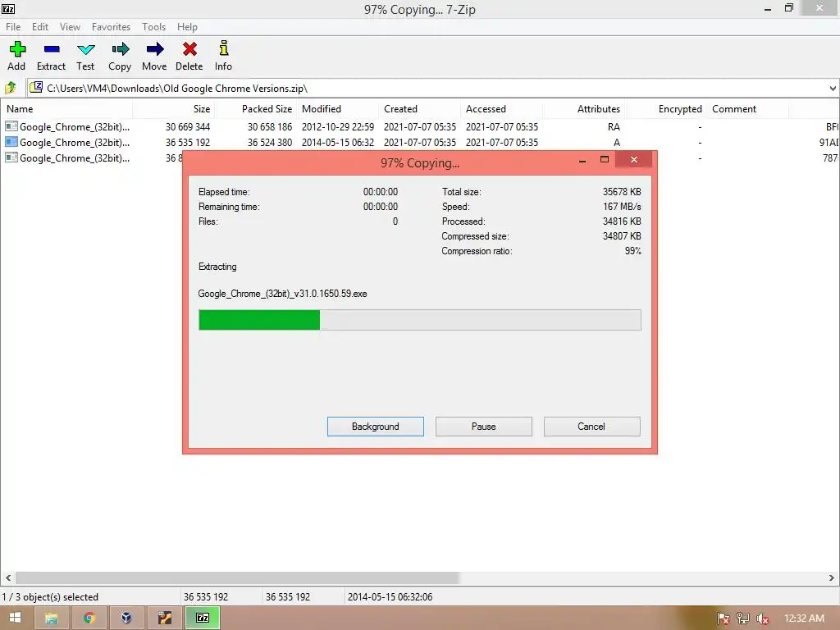This screenshot has height=630, width=840.
Task: Open the Info tool
Action: 223,56
